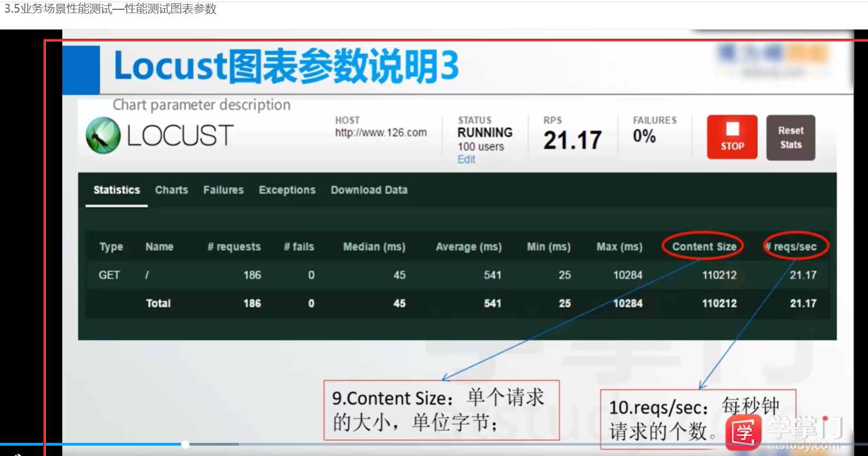Click the 'Average (ms)' column header

pyautogui.click(x=468, y=247)
